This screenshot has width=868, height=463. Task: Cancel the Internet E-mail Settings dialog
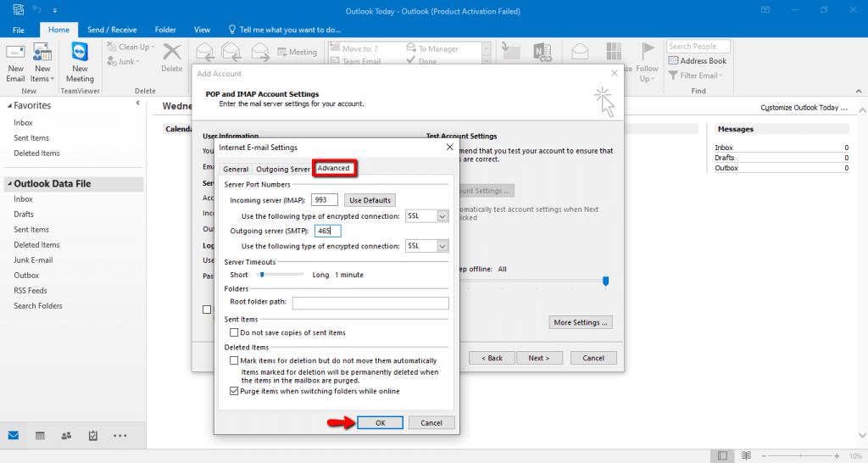431,423
